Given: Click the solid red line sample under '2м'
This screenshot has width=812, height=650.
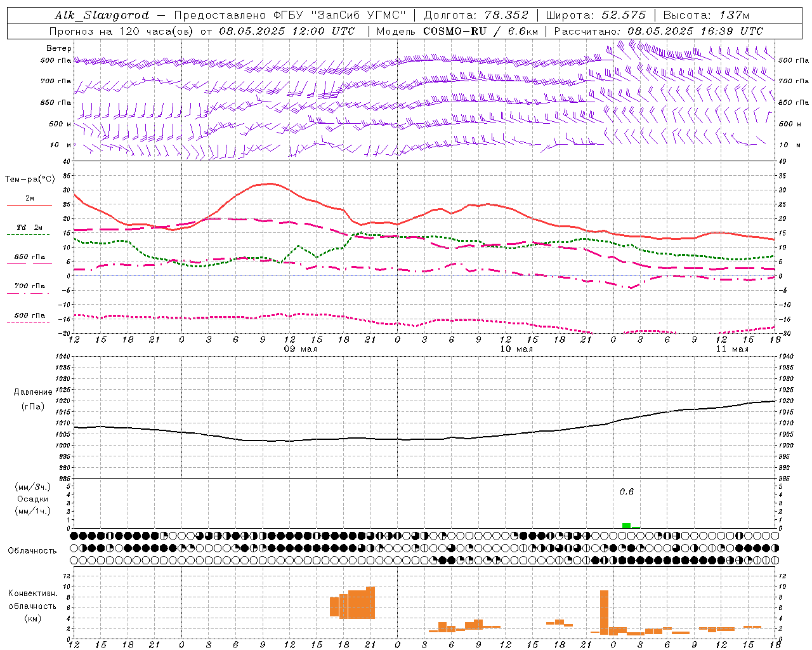Looking at the screenshot, I should pos(29,205).
